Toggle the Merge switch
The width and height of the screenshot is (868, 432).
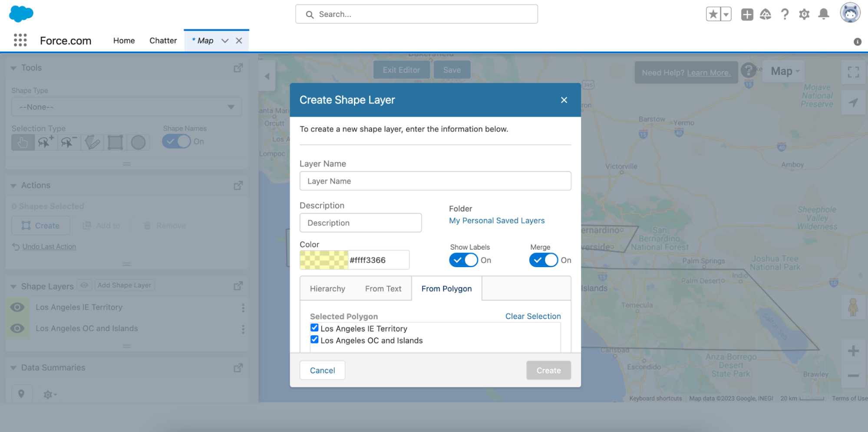[x=543, y=260]
